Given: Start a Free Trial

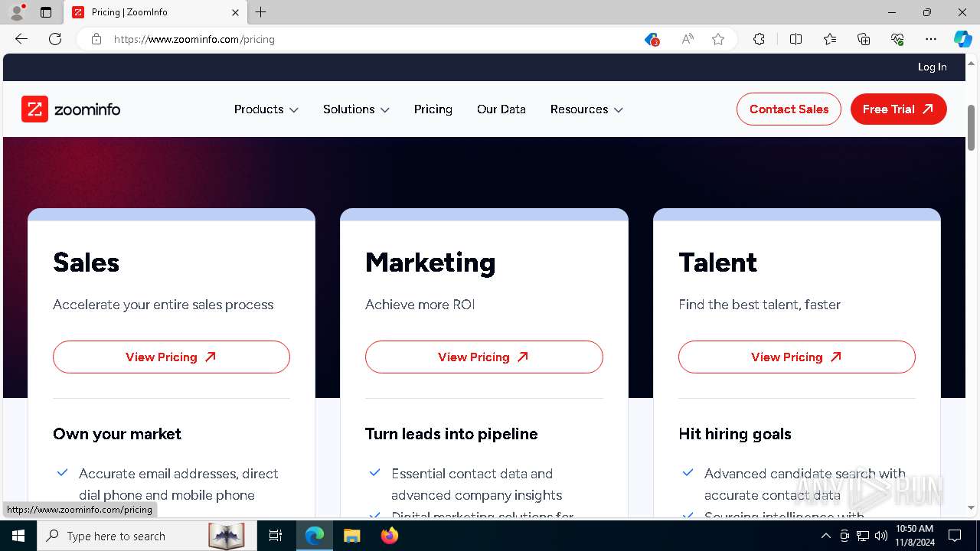Looking at the screenshot, I should 898,109.
